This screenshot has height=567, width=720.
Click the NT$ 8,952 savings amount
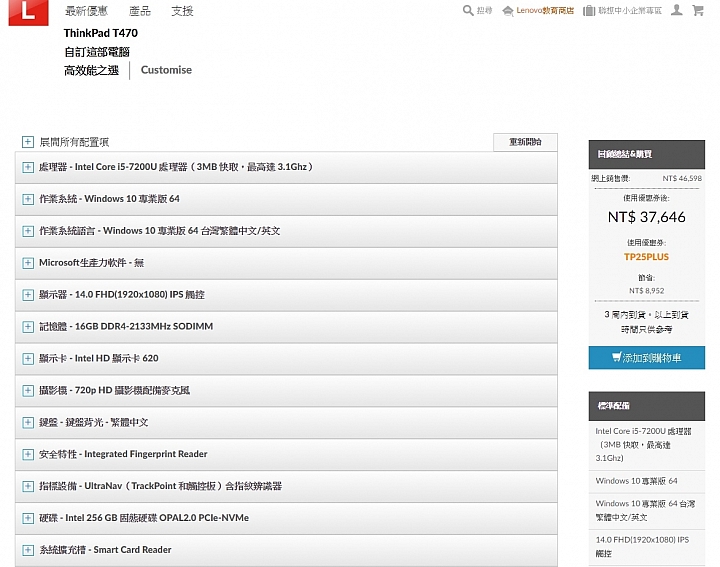click(x=647, y=291)
